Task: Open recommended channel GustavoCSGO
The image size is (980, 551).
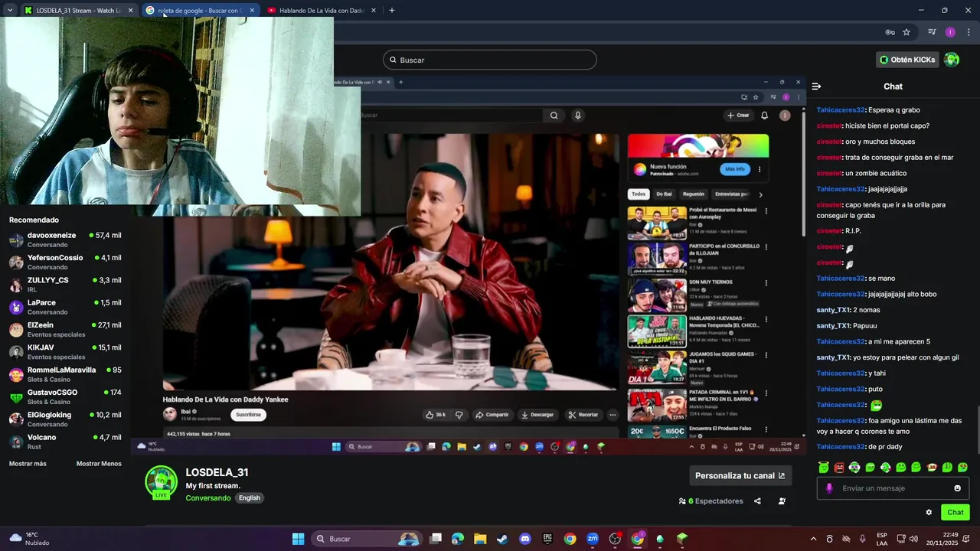Action: point(65,396)
